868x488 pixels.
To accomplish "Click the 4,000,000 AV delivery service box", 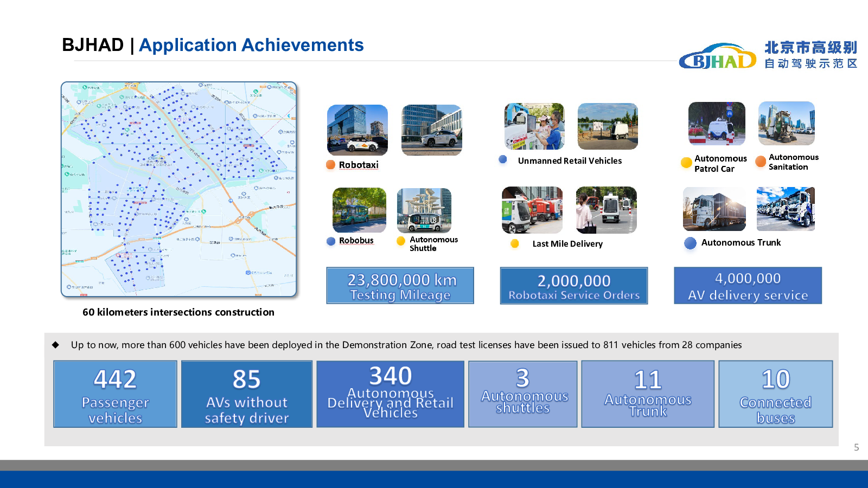I will coord(748,286).
